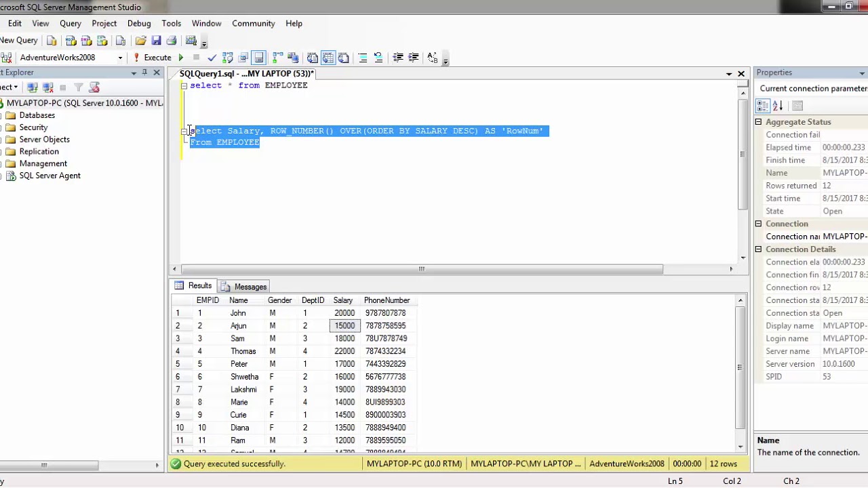Pin or auto-hide the Object Explorer
This screenshot has height=488, width=868.
[144, 73]
